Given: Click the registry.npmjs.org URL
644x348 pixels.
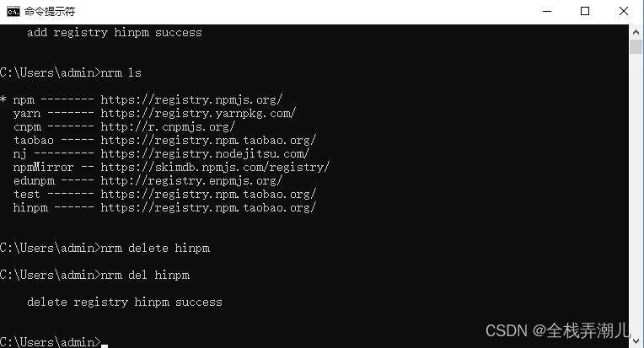Looking at the screenshot, I should pos(191,99).
